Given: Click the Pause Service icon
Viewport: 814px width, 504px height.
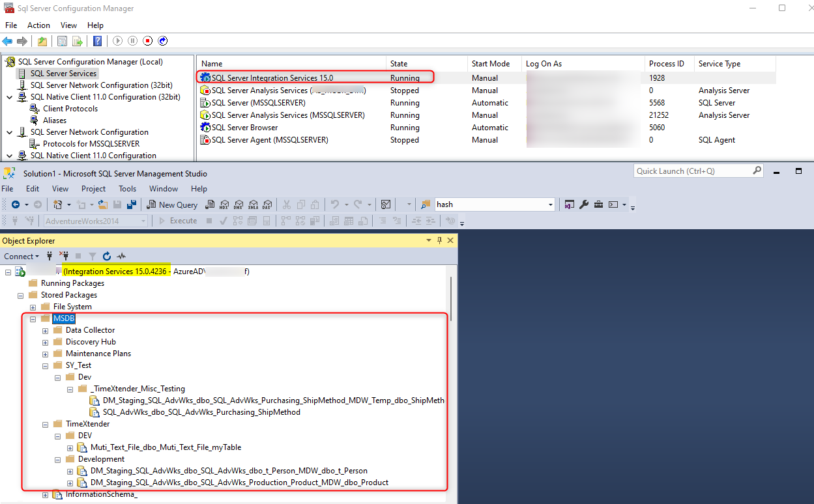Looking at the screenshot, I should point(132,41).
